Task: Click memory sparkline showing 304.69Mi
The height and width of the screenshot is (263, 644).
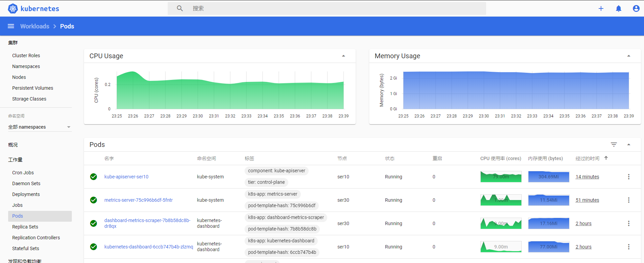Action: click(548, 177)
